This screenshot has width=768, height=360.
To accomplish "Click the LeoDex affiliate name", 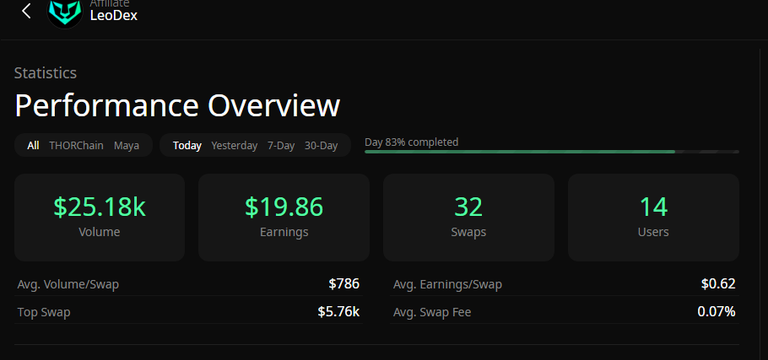I will (114, 16).
